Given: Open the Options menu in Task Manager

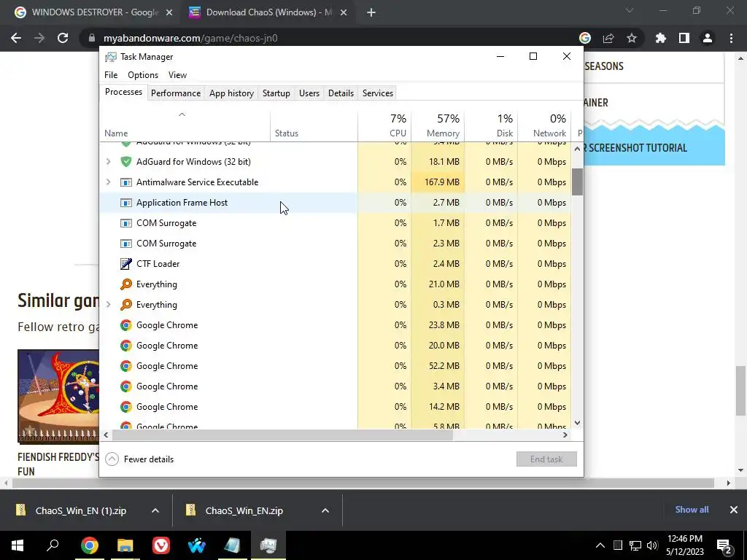Looking at the screenshot, I should [x=143, y=75].
